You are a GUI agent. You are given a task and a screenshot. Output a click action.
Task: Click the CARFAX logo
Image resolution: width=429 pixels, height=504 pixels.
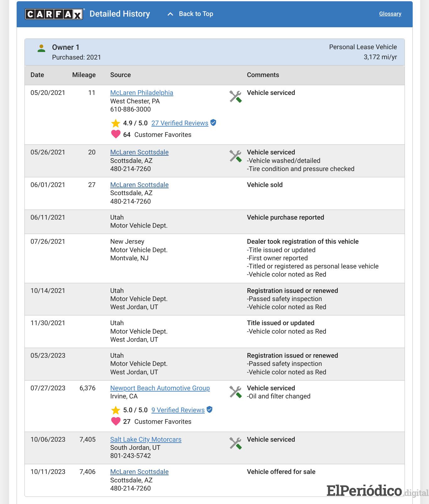54,14
